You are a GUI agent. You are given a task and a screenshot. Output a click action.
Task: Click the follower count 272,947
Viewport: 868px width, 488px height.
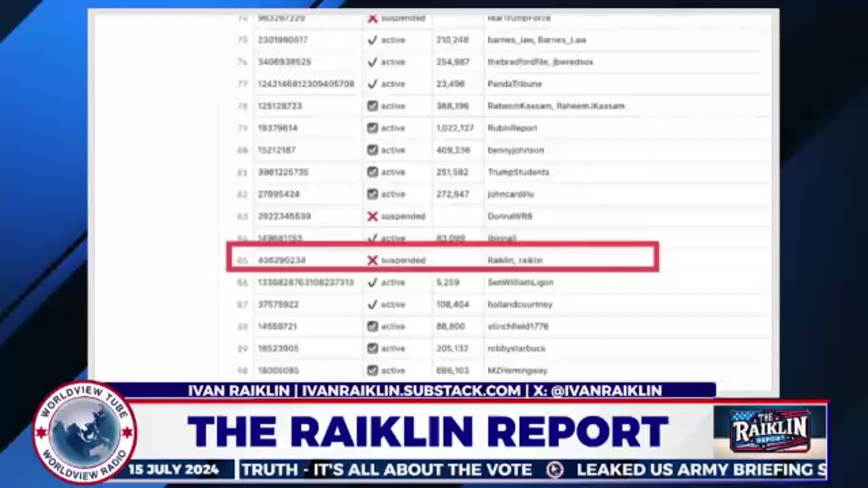click(452, 194)
